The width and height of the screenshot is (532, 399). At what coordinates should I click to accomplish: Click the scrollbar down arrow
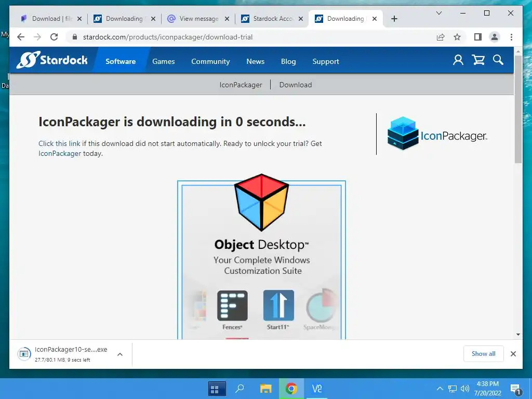point(518,335)
